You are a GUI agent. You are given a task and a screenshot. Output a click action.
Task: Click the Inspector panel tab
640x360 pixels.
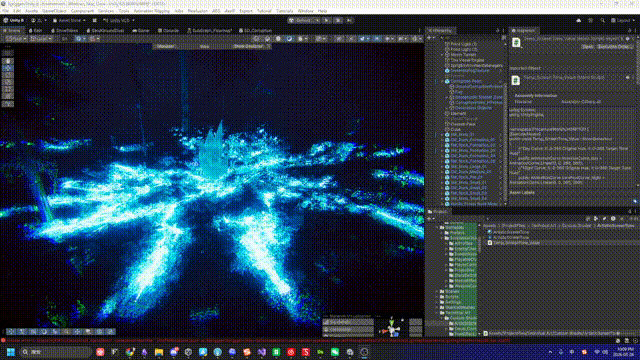524,30
